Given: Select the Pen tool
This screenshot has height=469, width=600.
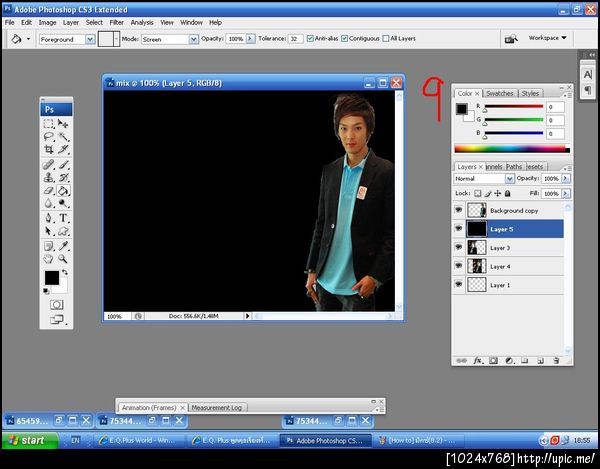Looking at the screenshot, I should [49, 218].
